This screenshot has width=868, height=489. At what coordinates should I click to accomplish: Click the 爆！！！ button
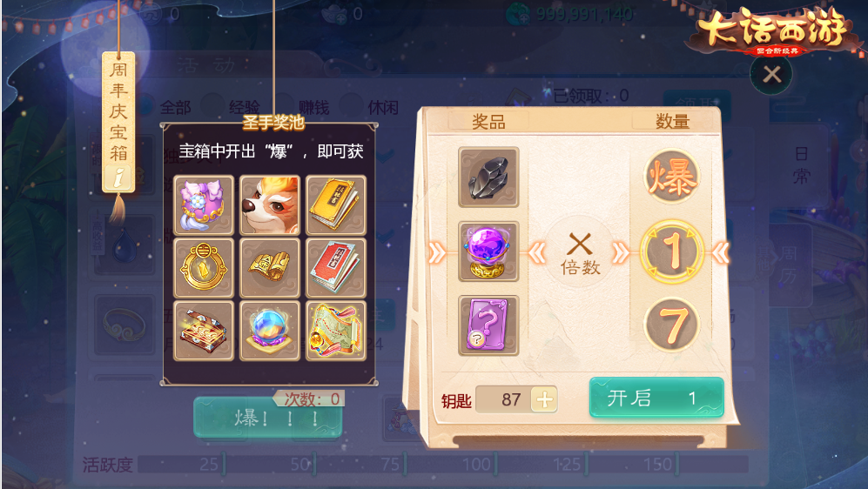[268, 418]
